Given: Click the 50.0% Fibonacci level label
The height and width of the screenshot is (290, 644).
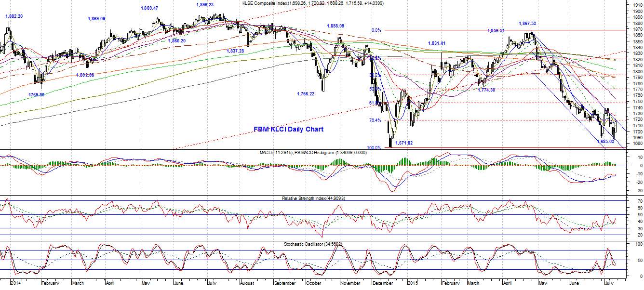Looking at the screenshot, I should pyautogui.click(x=375, y=89).
